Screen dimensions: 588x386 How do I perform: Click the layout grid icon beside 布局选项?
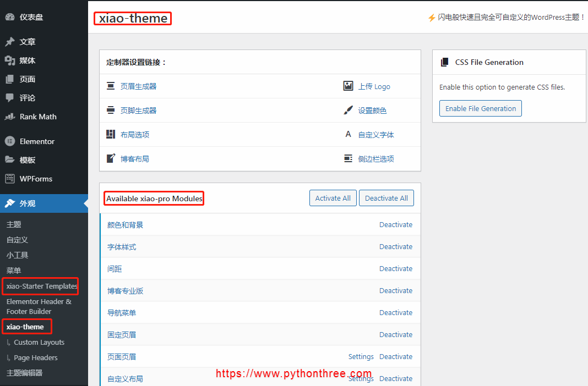click(x=111, y=134)
